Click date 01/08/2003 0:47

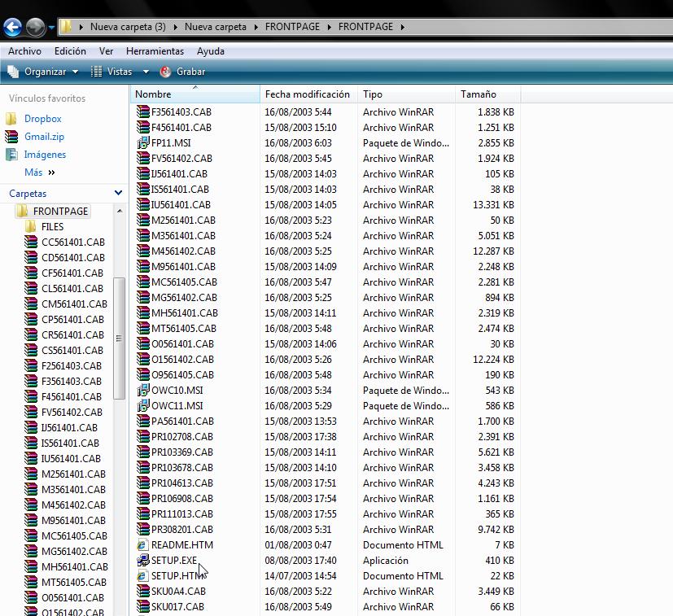point(298,544)
